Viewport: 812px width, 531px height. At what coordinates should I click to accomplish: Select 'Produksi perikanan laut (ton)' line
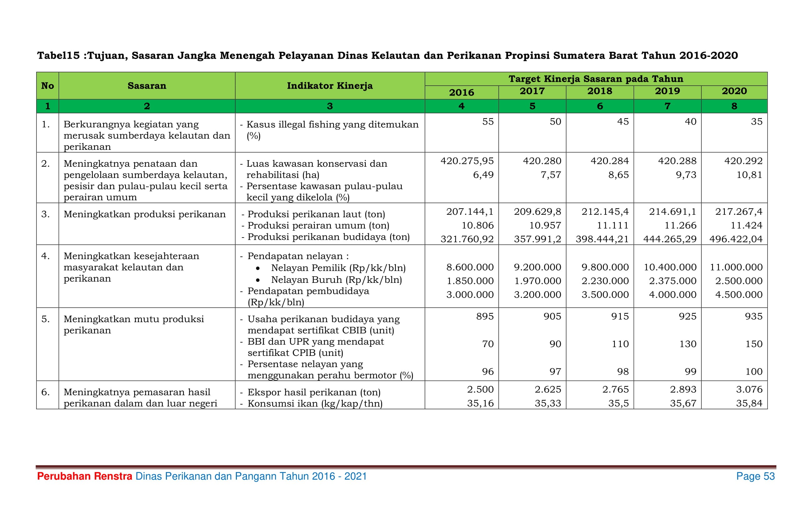313,214
